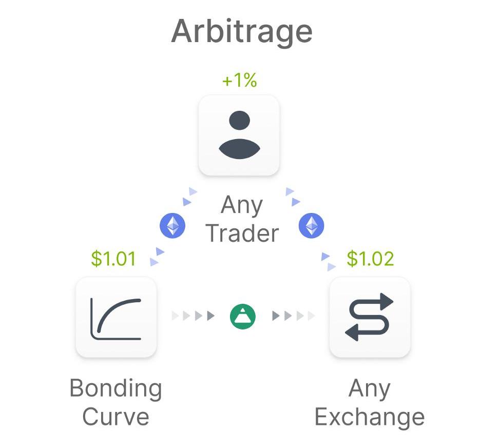Click the curved line inside the graph card

point(119,316)
